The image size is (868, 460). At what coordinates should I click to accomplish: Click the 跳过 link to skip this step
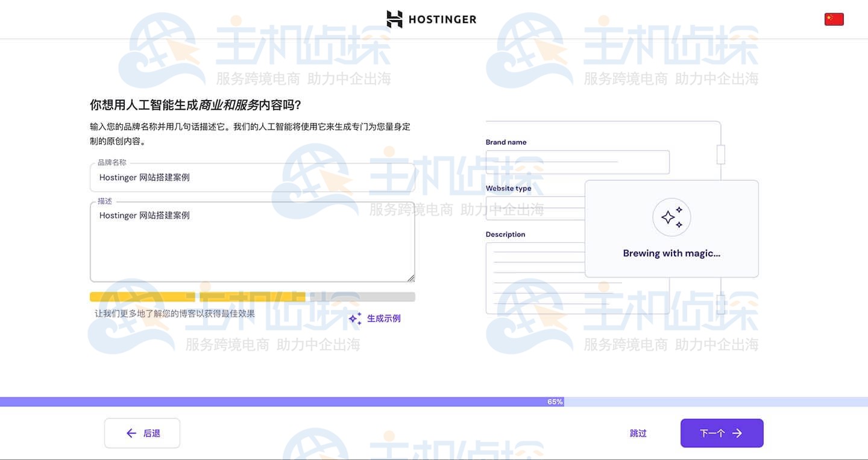pos(638,433)
